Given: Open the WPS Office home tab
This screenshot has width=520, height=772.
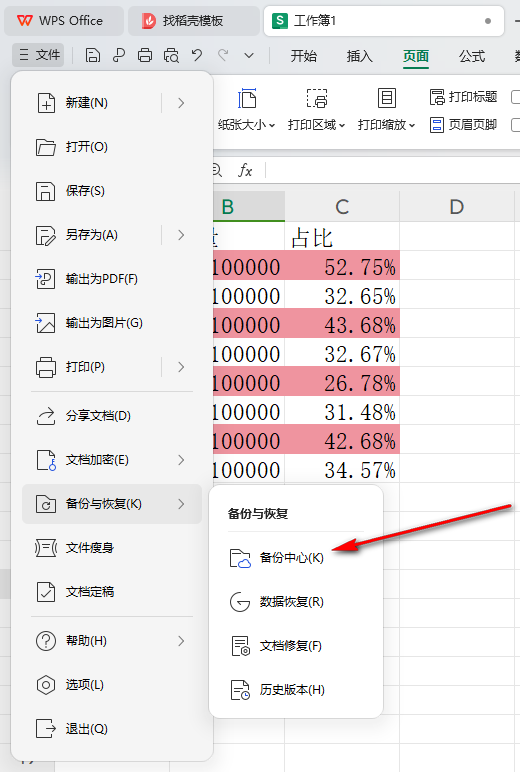Looking at the screenshot, I should 64,21.
